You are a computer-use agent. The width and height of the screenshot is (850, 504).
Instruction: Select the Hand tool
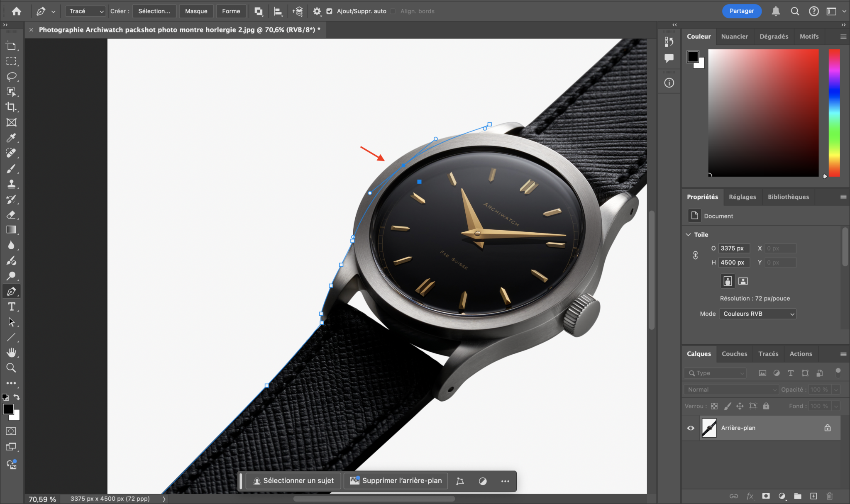point(11,353)
